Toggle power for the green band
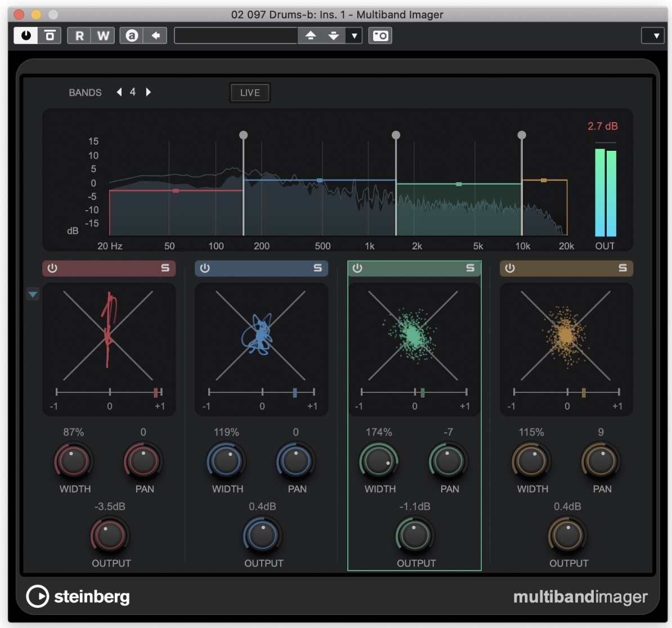Image resolution: width=672 pixels, height=628 pixels. [357, 268]
